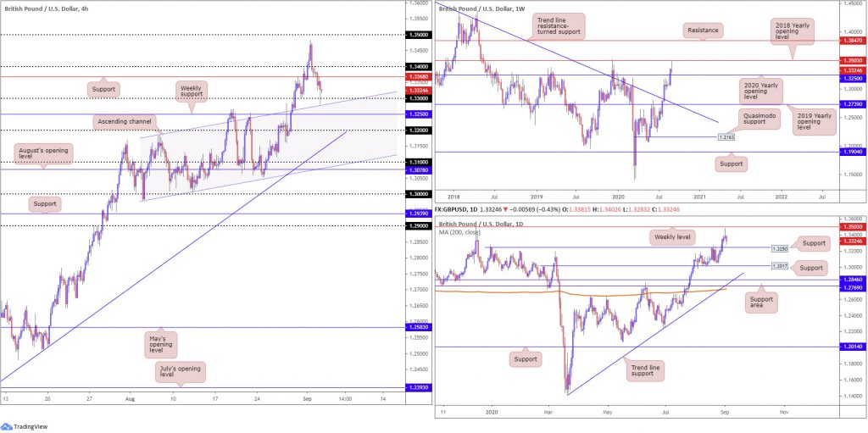
Task: Click the black 1.35000 round-number label on 4h chart
Action: pos(417,35)
